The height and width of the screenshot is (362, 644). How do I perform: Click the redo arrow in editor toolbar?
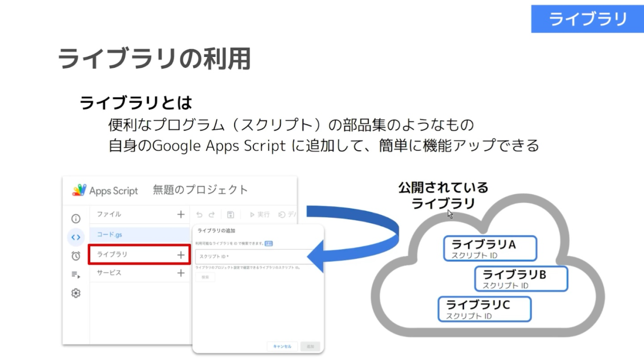click(x=212, y=215)
